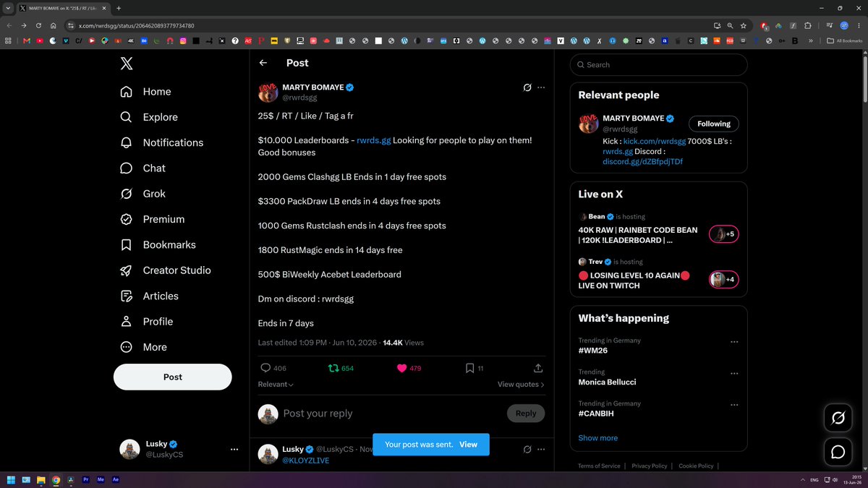Image resolution: width=868 pixels, height=488 pixels.
Task: Open Premiere Pro from the taskbar
Action: [86, 479]
